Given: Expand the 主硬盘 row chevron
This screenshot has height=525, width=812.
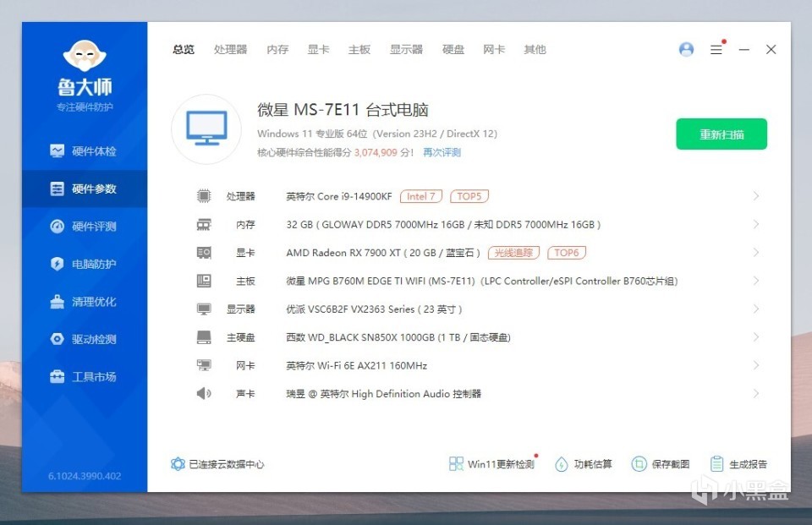Looking at the screenshot, I should [x=756, y=337].
